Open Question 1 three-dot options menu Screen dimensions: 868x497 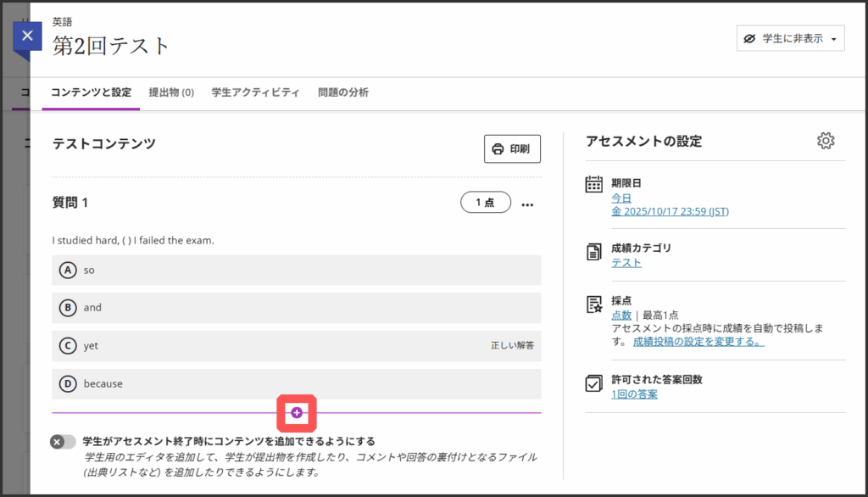tap(528, 204)
